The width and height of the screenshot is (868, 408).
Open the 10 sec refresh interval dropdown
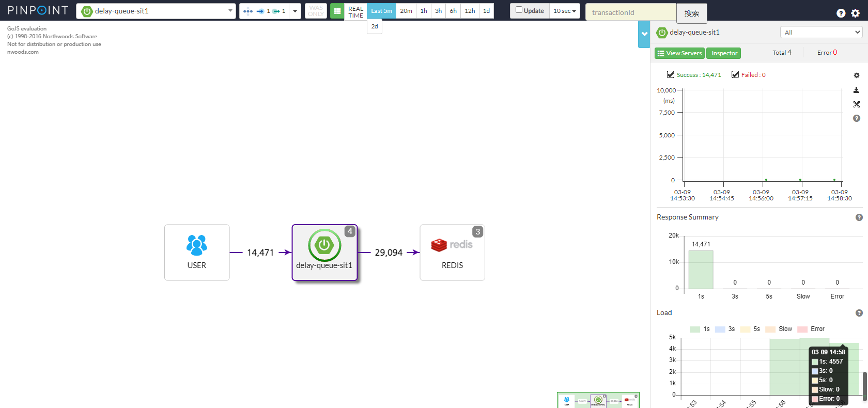coord(564,11)
